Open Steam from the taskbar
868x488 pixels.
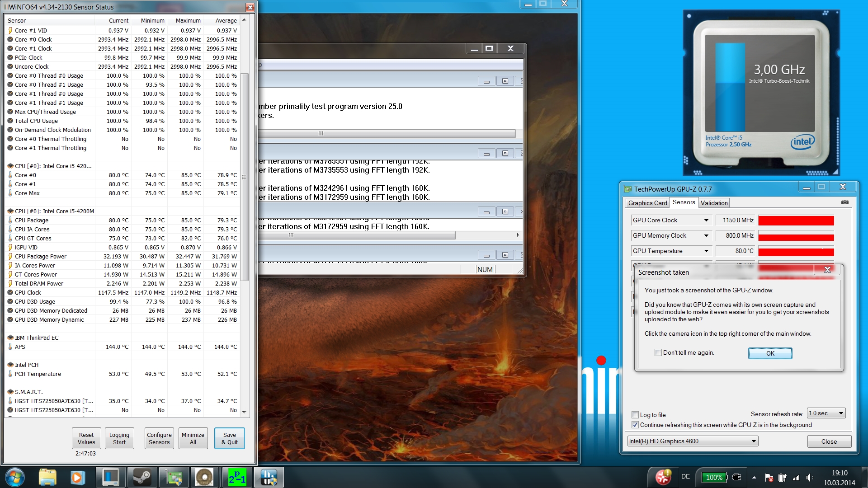[x=142, y=477]
